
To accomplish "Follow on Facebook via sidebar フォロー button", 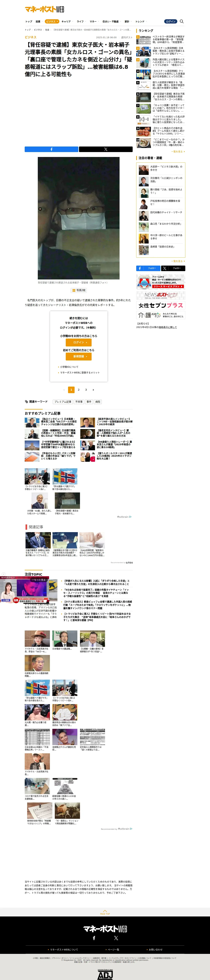I will (x=148, y=269).
